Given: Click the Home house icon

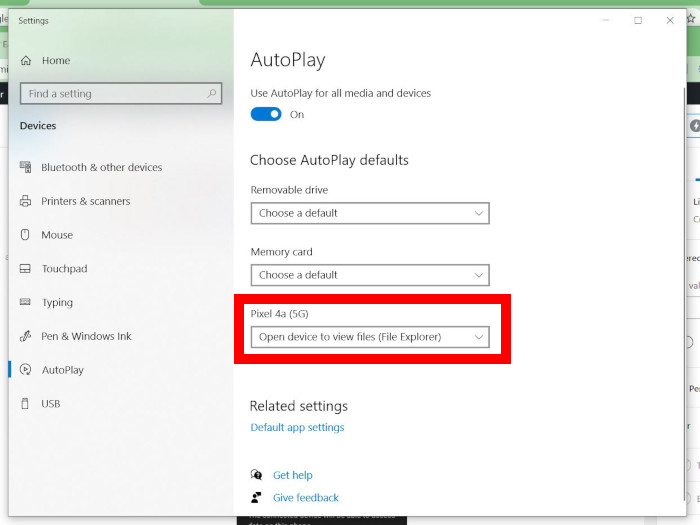Looking at the screenshot, I should (x=26, y=60).
